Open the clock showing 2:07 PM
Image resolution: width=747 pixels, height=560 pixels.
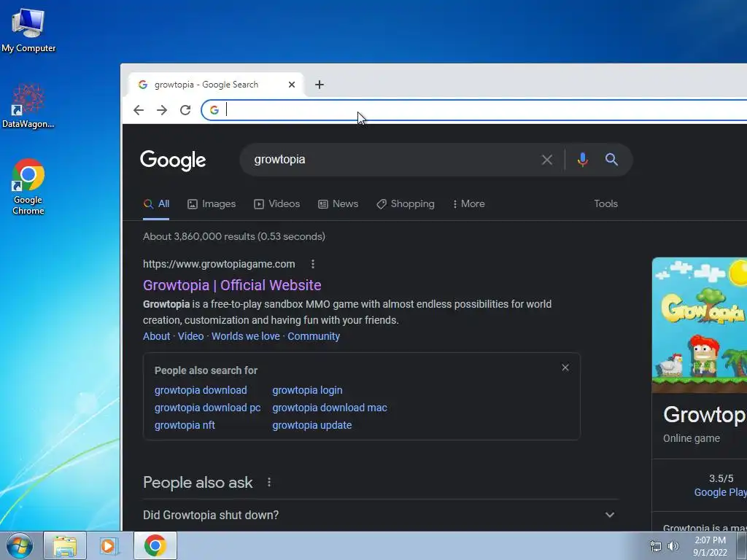[x=710, y=546]
